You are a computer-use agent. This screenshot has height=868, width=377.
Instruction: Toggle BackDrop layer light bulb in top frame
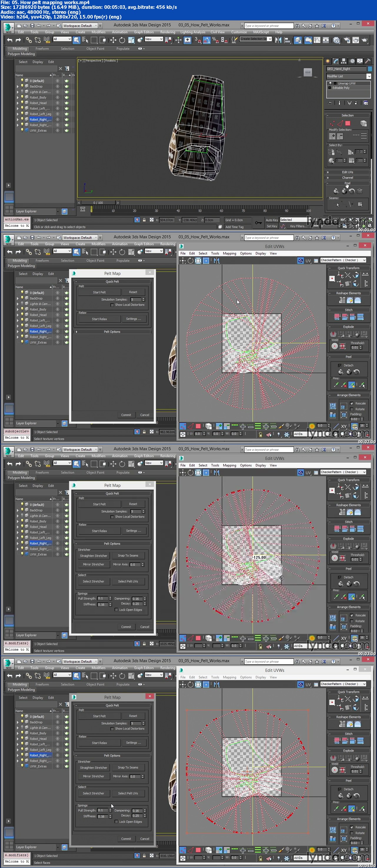pos(22,86)
